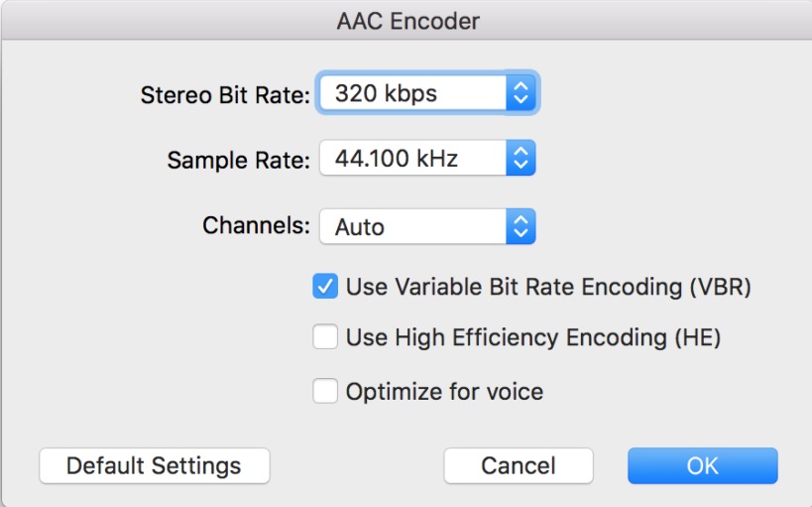Image resolution: width=812 pixels, height=507 pixels.
Task: Click the AAC Encoder window title text
Action: click(407, 20)
